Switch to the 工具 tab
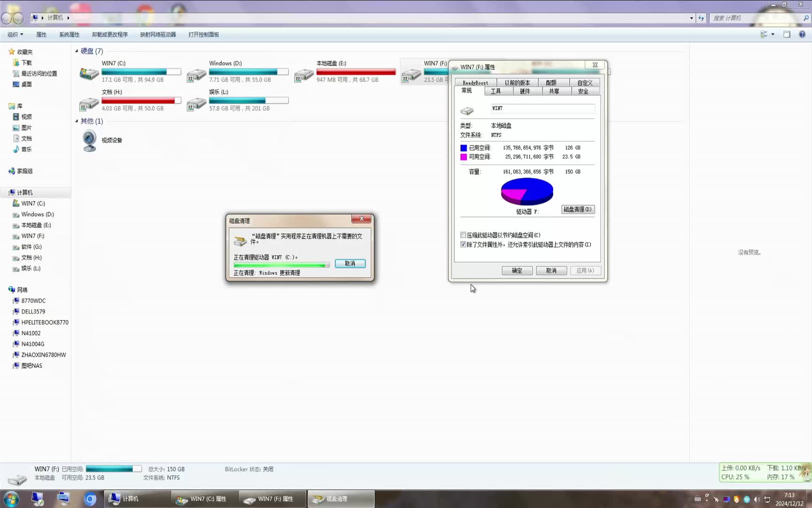The image size is (812, 508). (496, 91)
